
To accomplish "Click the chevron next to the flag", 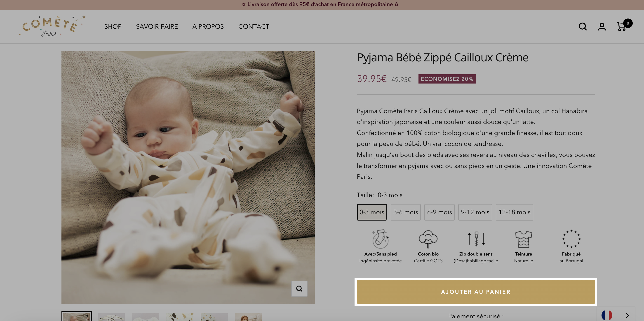I will tap(627, 315).
